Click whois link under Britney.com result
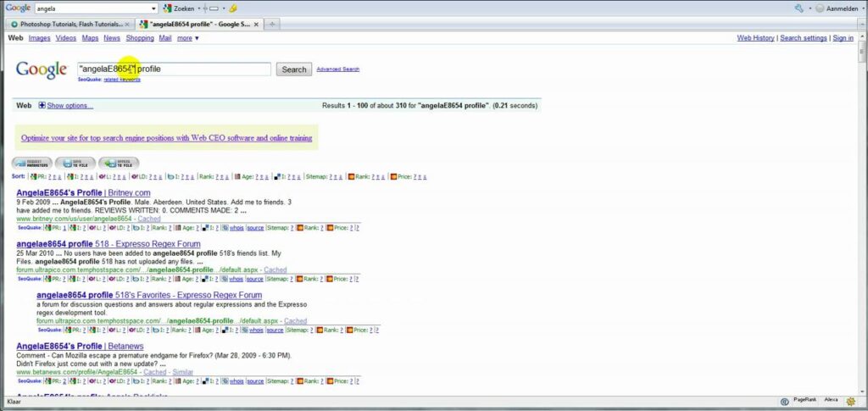Image resolution: width=868 pixels, height=411 pixels. click(237, 228)
